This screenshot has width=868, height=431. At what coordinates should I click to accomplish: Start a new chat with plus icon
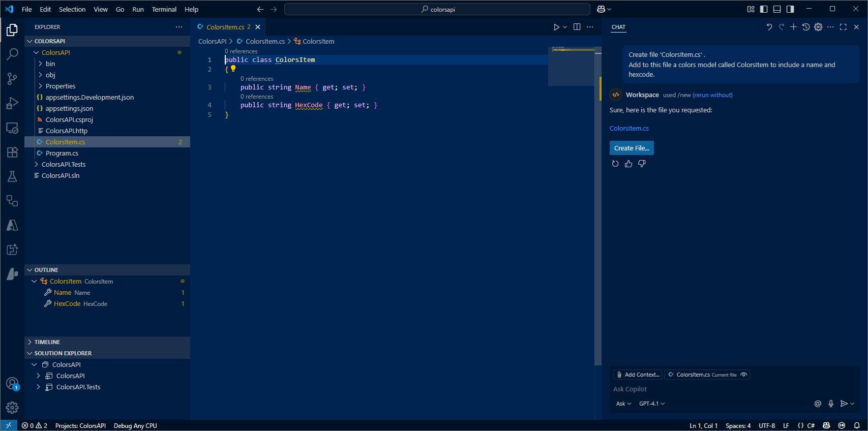click(x=793, y=27)
